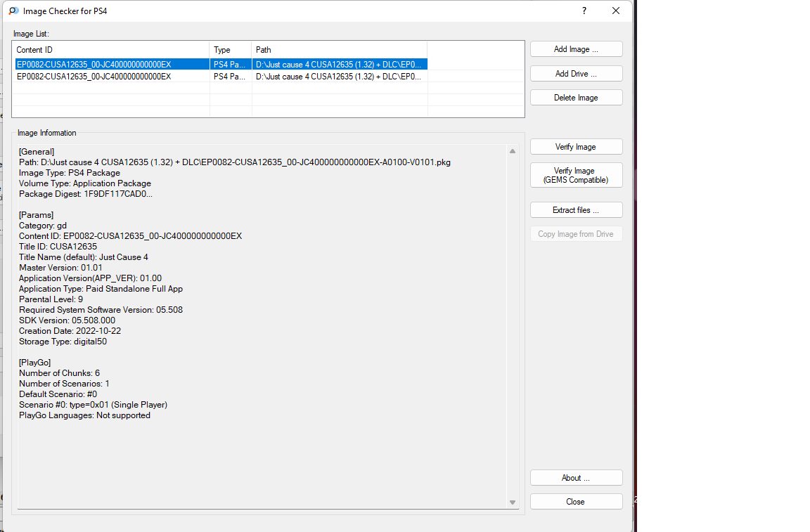Click the [PlayGo] section heading
Image resolution: width=810 pixels, height=532 pixels.
click(35, 363)
